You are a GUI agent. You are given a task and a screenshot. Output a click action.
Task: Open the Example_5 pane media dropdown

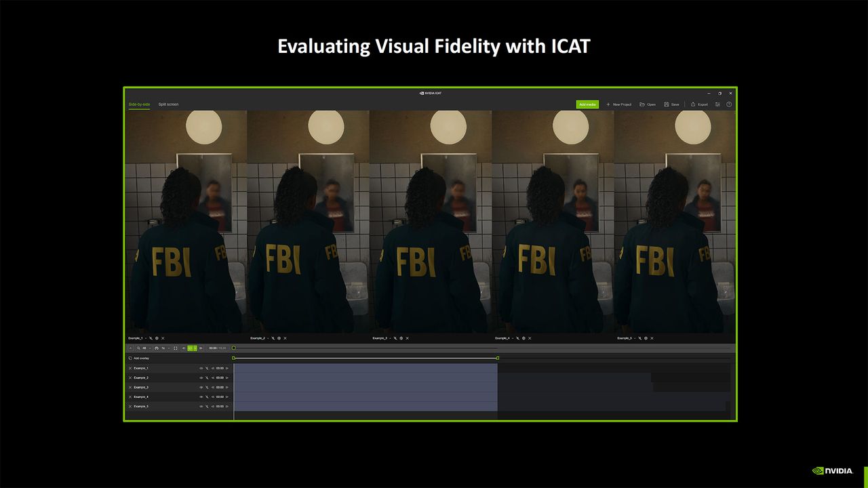(x=634, y=338)
